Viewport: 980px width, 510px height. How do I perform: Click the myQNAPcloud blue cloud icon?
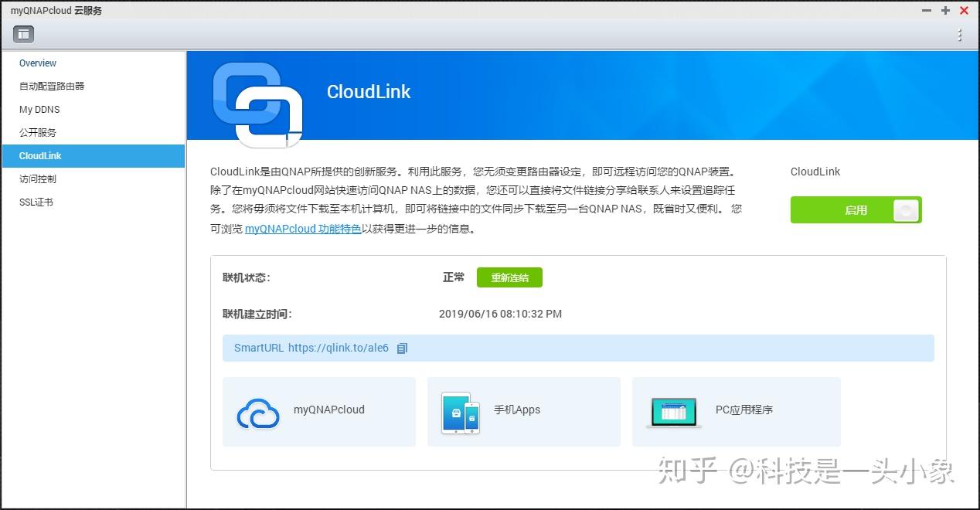pyautogui.click(x=258, y=413)
